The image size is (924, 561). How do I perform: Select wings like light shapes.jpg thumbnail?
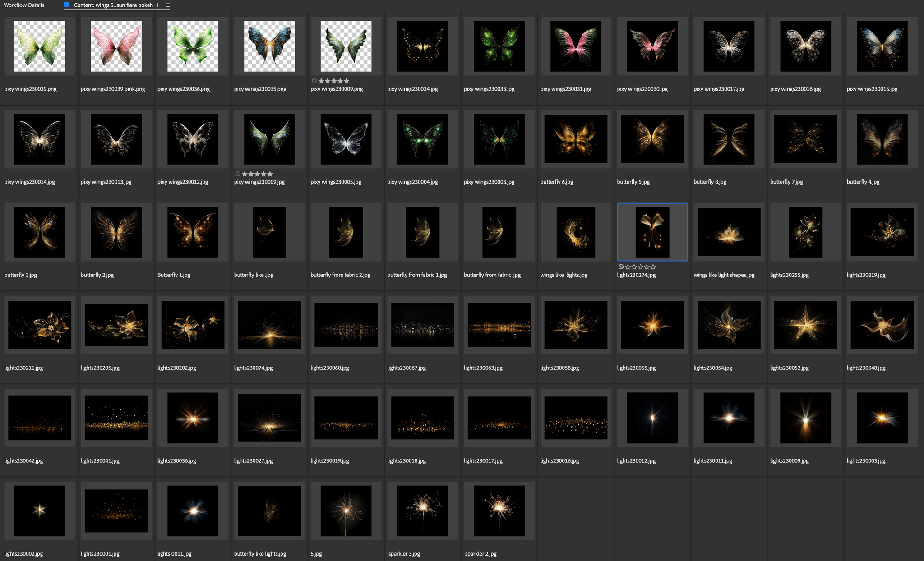[729, 232]
